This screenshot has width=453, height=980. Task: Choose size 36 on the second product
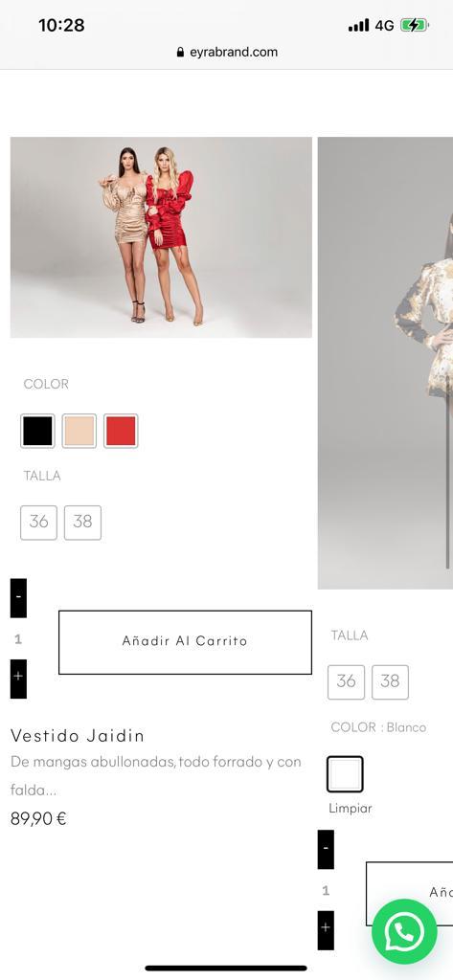point(346,681)
